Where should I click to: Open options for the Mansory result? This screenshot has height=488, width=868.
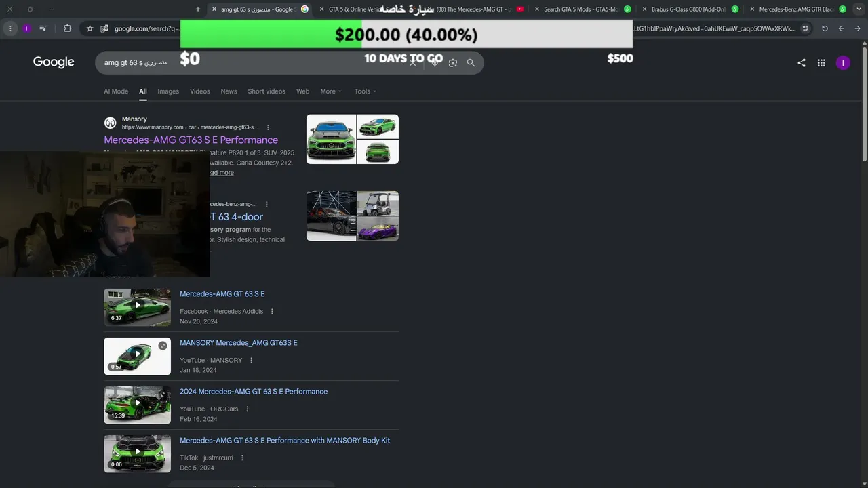(268, 127)
